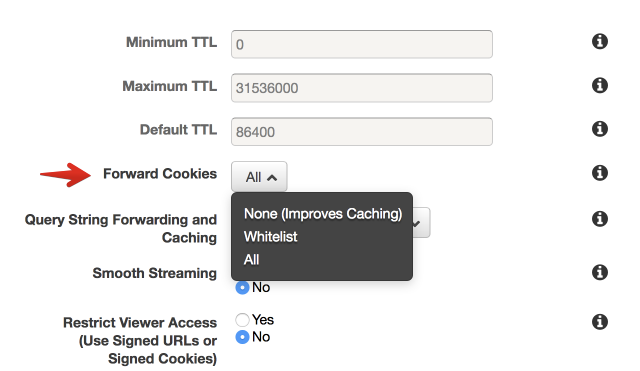Image resolution: width=640 pixels, height=371 pixels.
Task: Open info icon for Restrict Viewer Access
Action: click(x=600, y=322)
